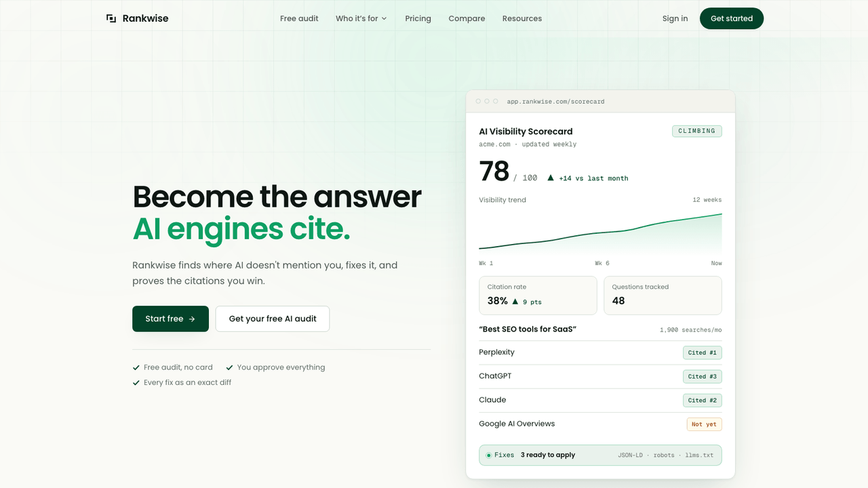
Task: Open the Resources nav item
Action: coord(522,18)
